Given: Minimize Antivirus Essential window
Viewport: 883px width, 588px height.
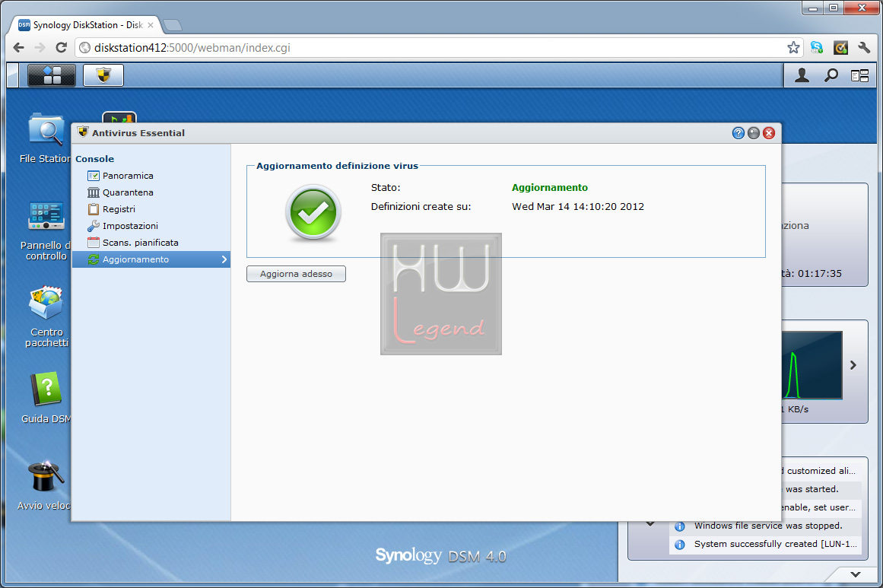Looking at the screenshot, I should [x=754, y=133].
